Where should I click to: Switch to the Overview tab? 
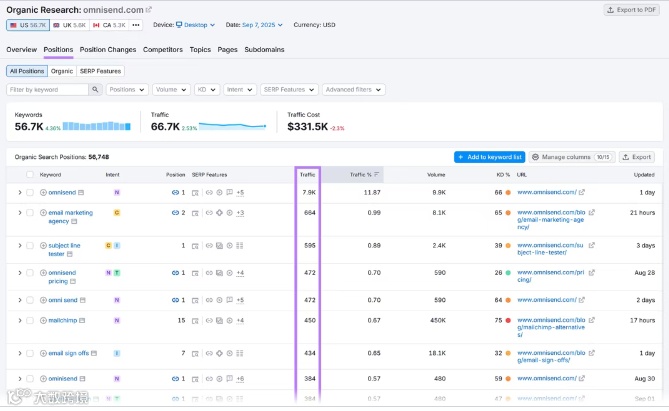point(21,50)
